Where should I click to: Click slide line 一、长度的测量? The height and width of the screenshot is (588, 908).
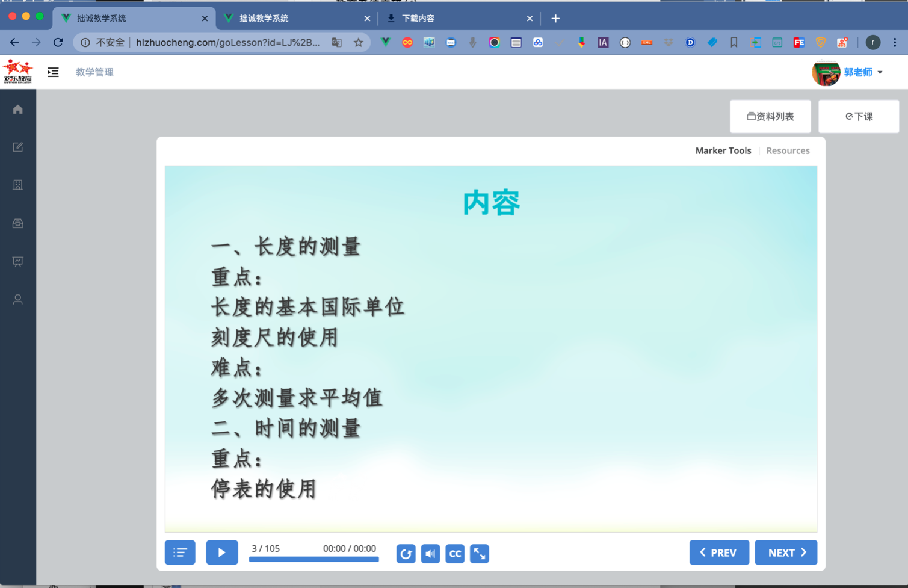pos(286,246)
